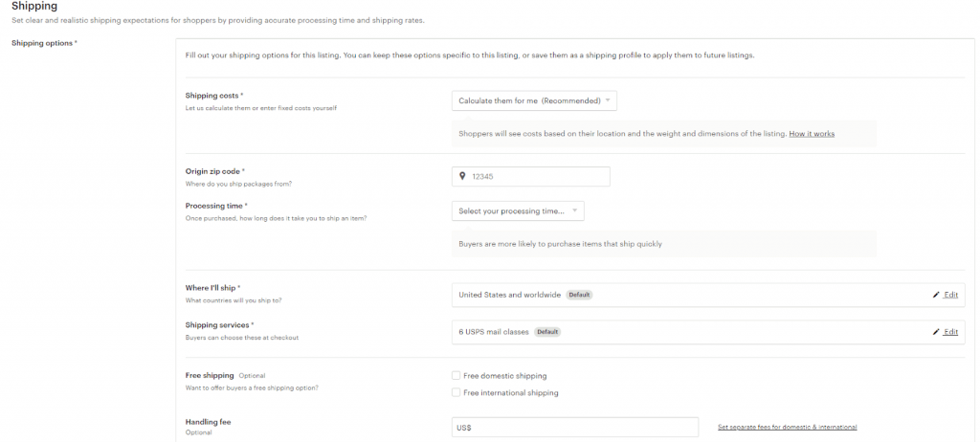
Task: Focus the Origin zip code field
Action: [536, 176]
